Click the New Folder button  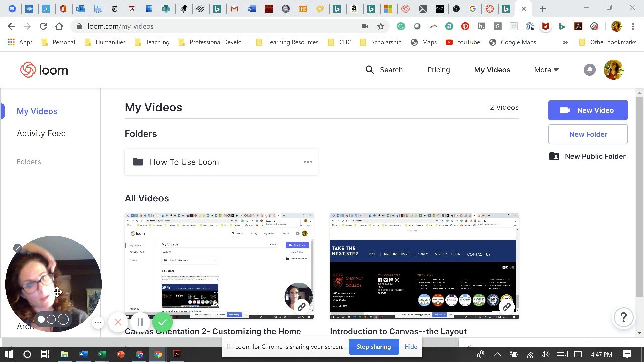588,134
